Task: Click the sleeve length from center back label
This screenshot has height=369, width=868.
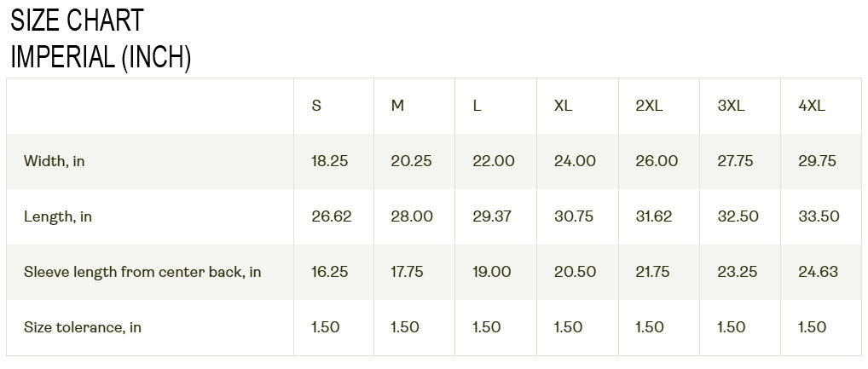Action: (142, 272)
